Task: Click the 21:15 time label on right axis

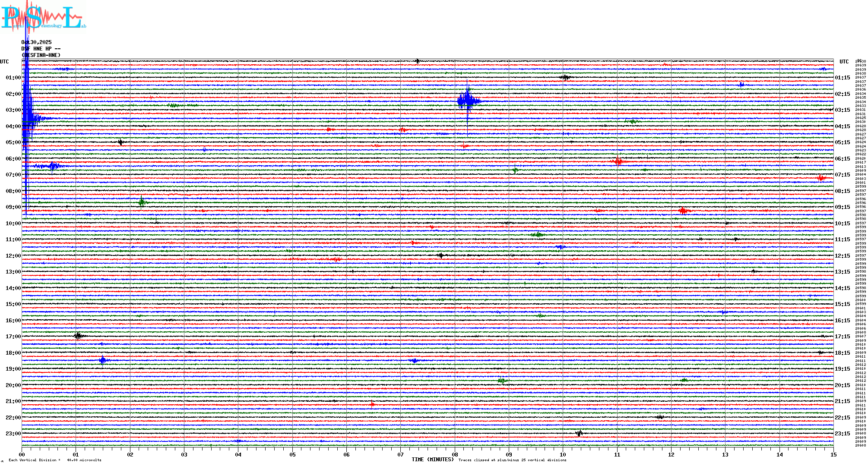Action: pos(842,401)
